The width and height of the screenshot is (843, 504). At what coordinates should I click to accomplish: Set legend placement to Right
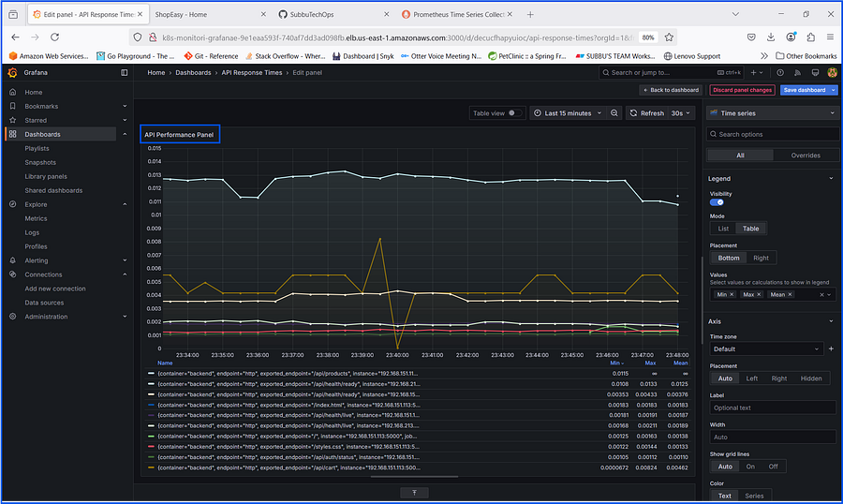pyautogui.click(x=761, y=259)
